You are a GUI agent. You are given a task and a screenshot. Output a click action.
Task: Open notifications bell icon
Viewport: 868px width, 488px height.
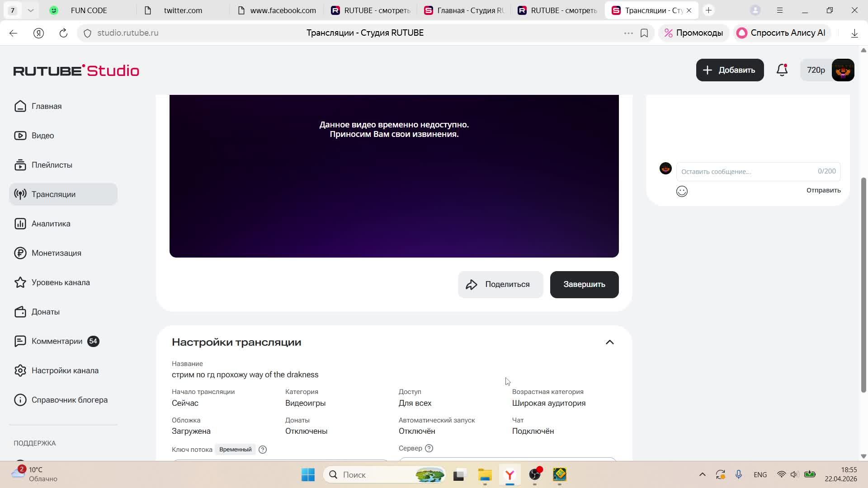point(782,70)
